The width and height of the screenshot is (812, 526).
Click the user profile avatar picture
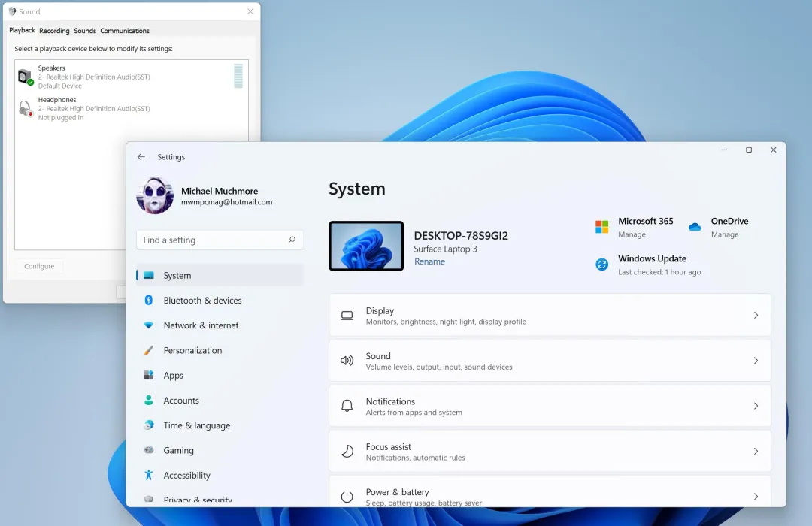(155, 195)
